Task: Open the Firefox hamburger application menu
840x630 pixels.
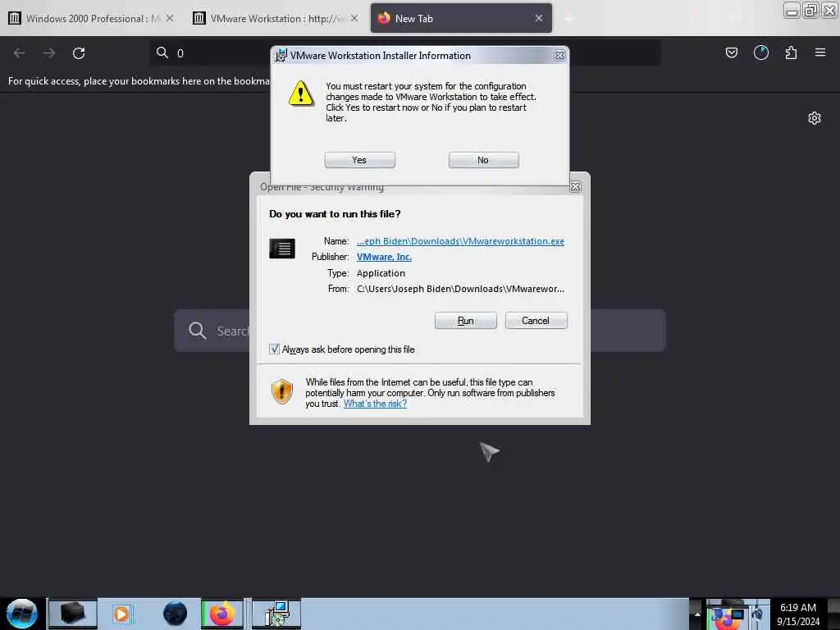Action: (x=820, y=52)
